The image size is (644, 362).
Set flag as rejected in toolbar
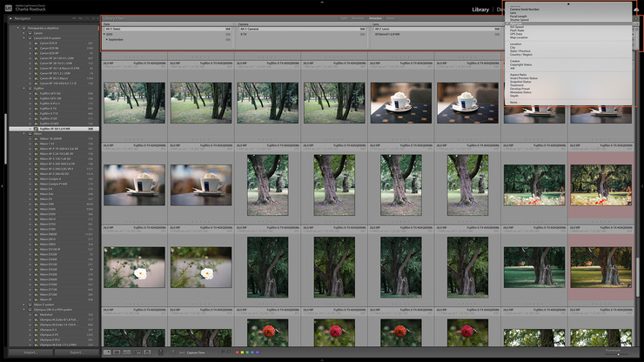click(229, 352)
